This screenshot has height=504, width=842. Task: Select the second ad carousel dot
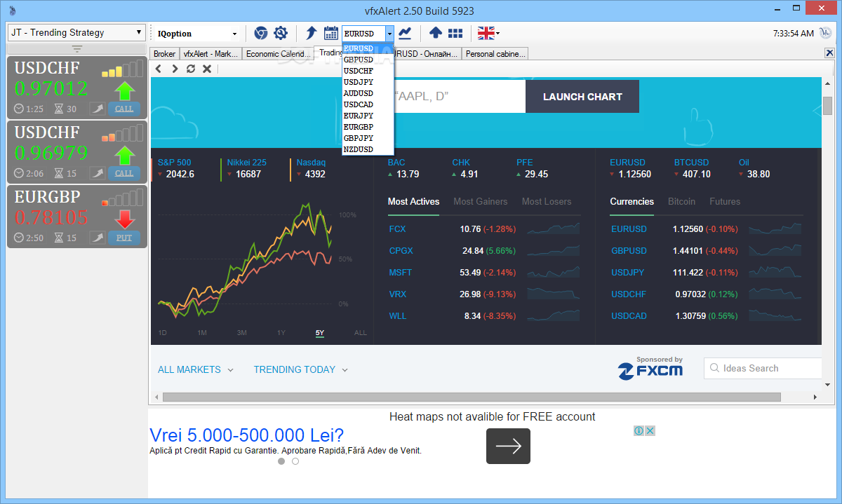pos(295,461)
